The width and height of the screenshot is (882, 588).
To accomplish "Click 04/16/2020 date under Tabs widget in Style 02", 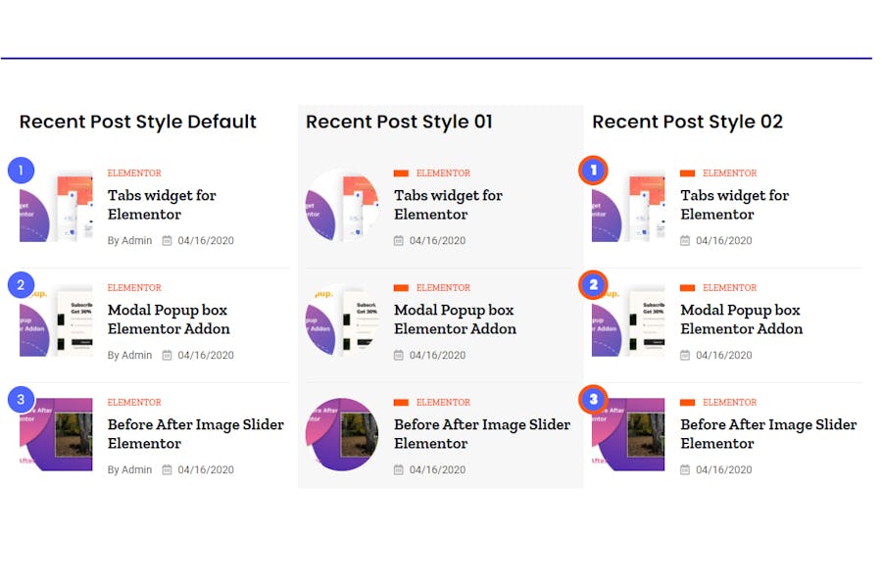I will click(x=724, y=241).
